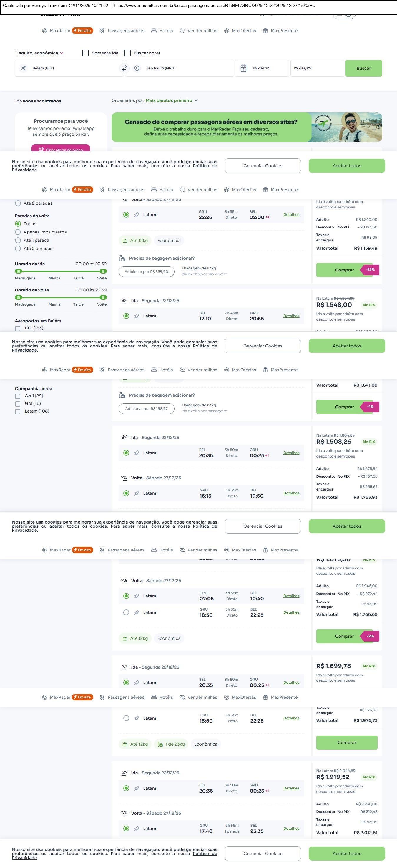Expand the '1 adulto, econômica' passenger dropdown
The width and height of the screenshot is (397, 868).
pyautogui.click(x=40, y=53)
